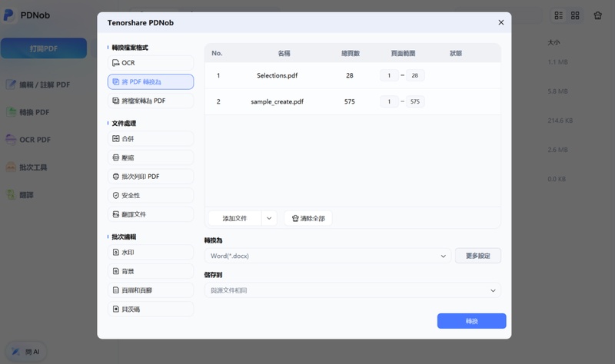This screenshot has height=364, width=615.
Task: Click the 水印 watermark icon
Action: click(116, 253)
